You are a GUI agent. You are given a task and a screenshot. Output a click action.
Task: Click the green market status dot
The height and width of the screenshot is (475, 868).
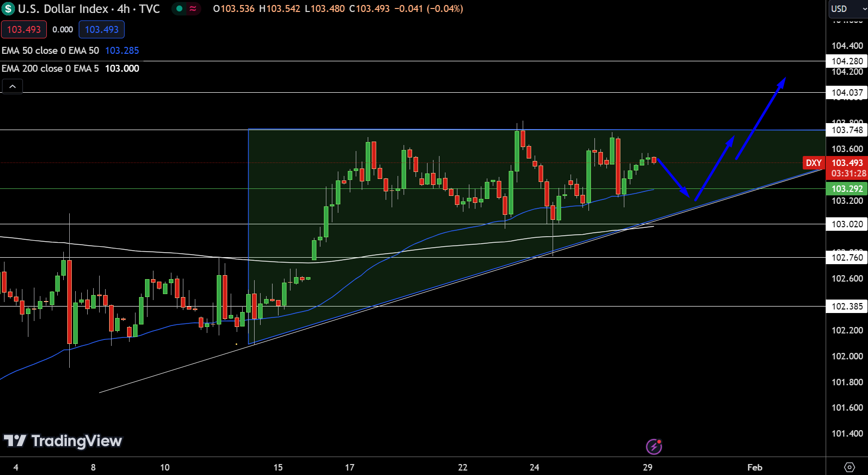coord(179,8)
